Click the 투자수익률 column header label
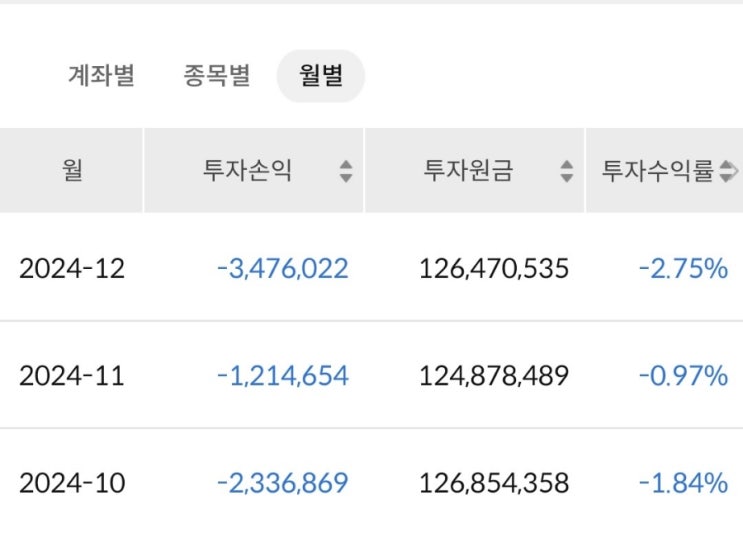Viewport: 743px width, 533px height. click(657, 171)
